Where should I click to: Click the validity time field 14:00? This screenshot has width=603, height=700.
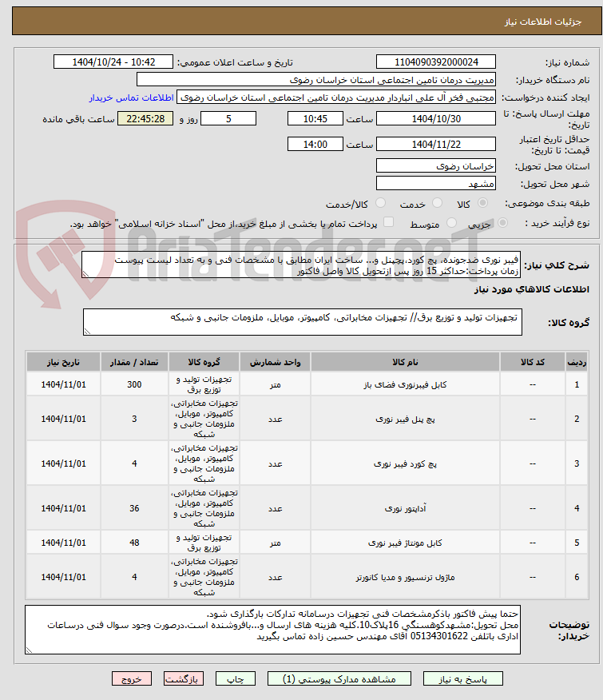click(x=315, y=144)
